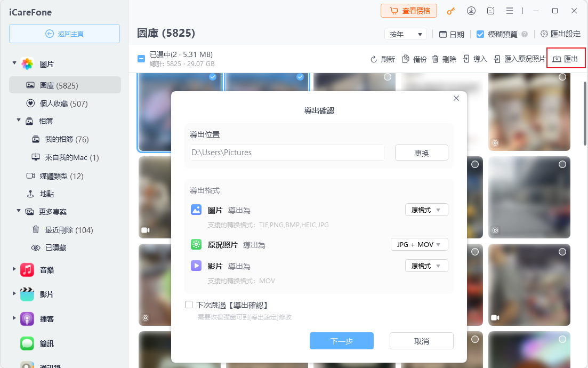Click the 查看價格 shopping cart button
Image resolution: width=588 pixels, height=368 pixels.
click(409, 11)
